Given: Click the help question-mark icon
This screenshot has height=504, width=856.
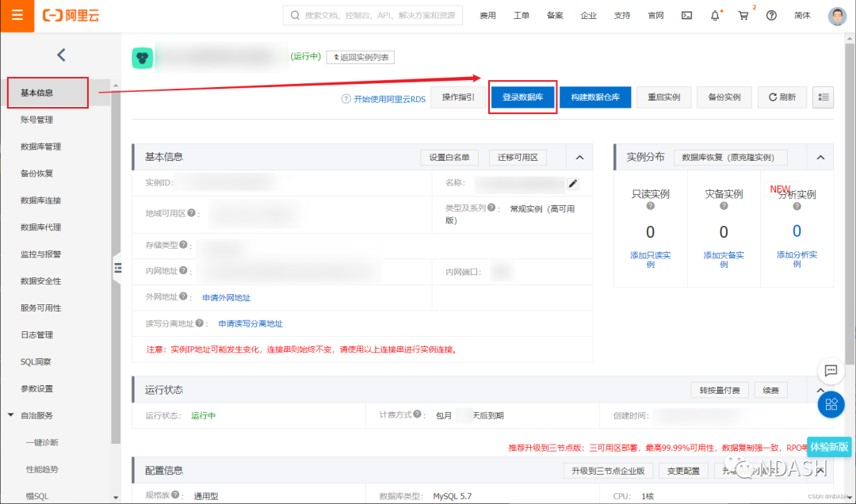Looking at the screenshot, I should [x=771, y=15].
